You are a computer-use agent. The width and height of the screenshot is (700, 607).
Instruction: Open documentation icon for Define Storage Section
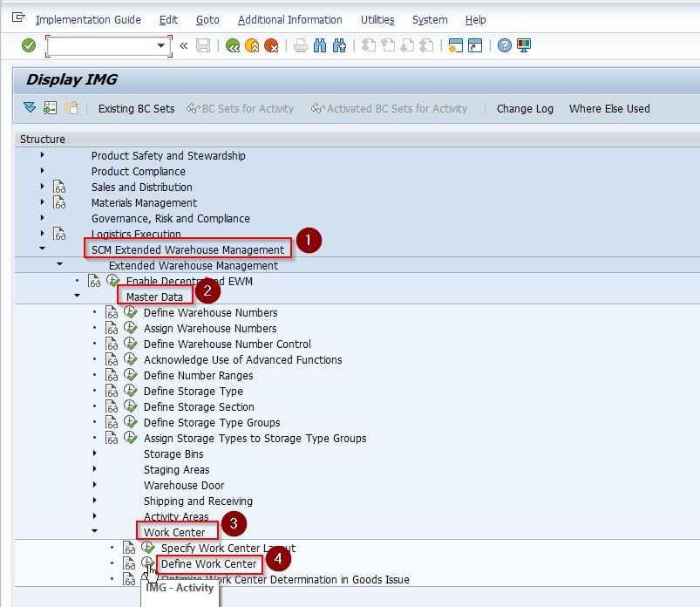[112, 406]
